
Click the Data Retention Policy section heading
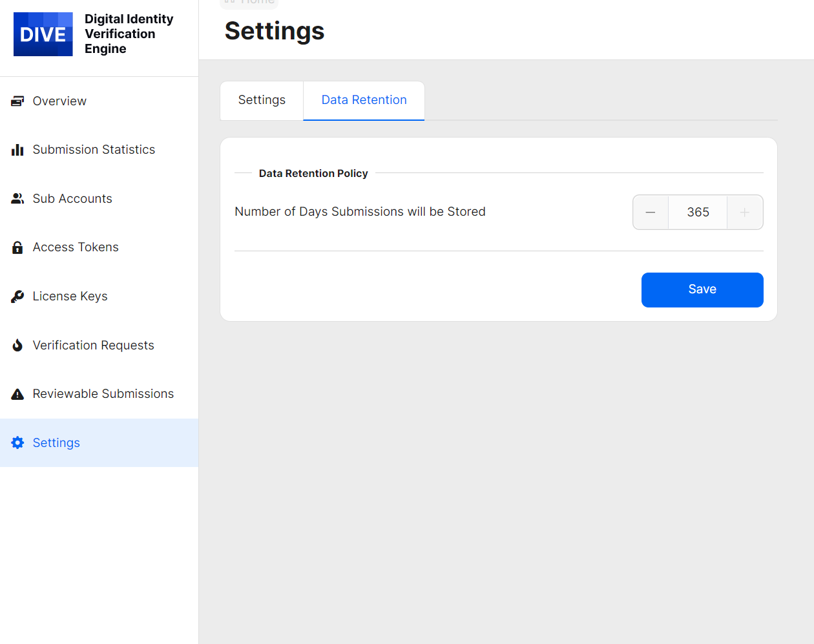pos(313,173)
